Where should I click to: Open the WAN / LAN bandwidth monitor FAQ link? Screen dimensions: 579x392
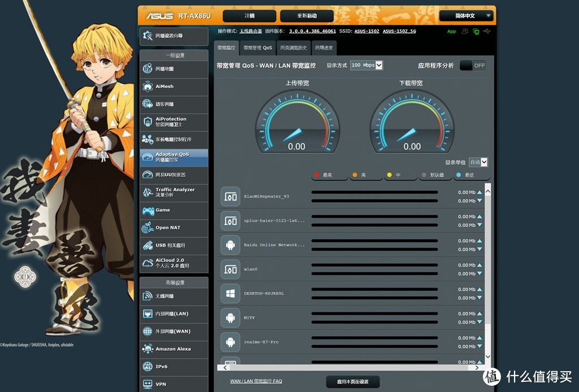(x=256, y=381)
